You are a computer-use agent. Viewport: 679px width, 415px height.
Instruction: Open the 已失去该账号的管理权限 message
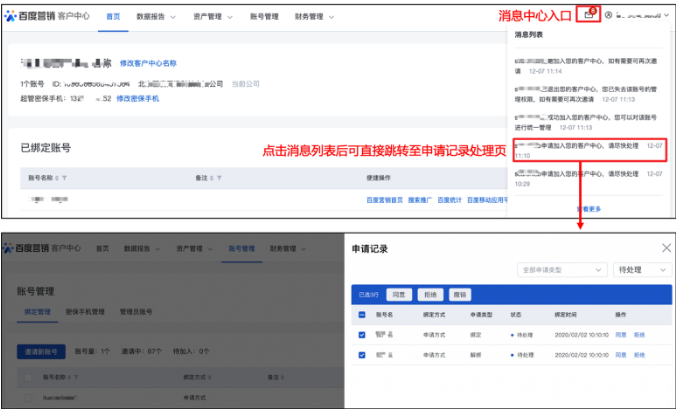(586, 94)
